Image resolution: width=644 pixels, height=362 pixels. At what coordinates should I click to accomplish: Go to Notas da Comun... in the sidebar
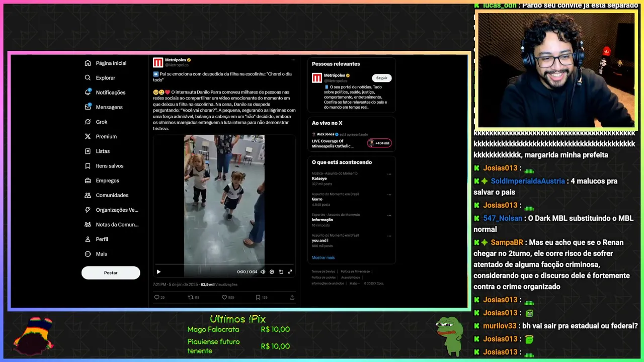click(112, 225)
